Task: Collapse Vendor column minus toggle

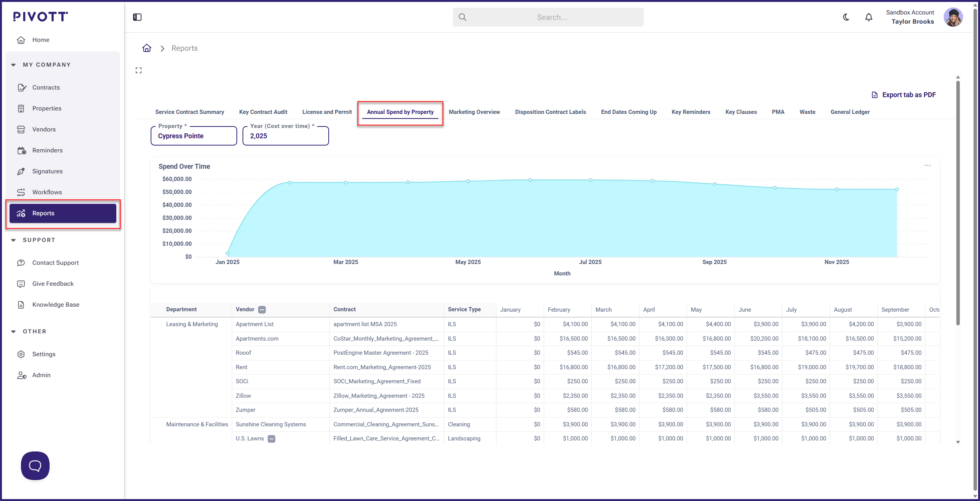Action: (x=262, y=310)
